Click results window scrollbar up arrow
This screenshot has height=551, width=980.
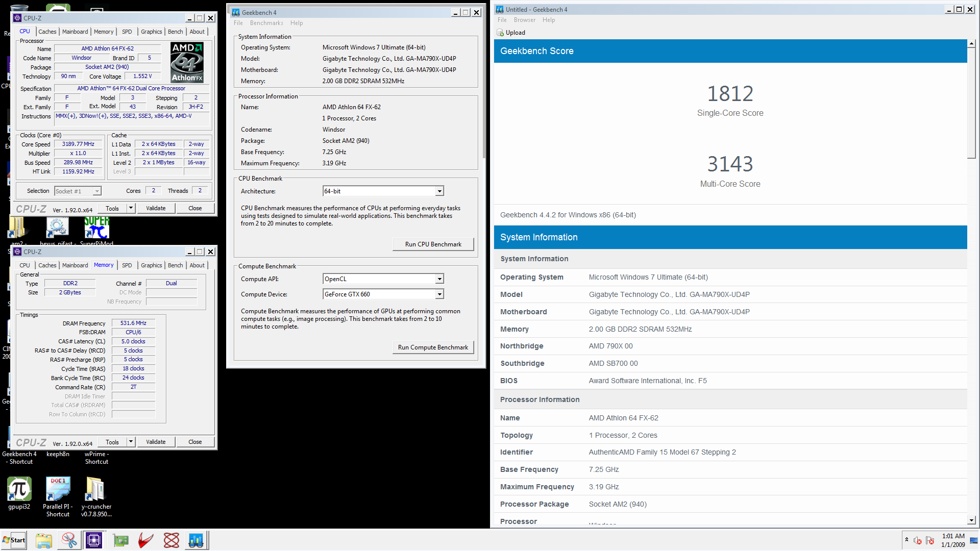click(972, 44)
